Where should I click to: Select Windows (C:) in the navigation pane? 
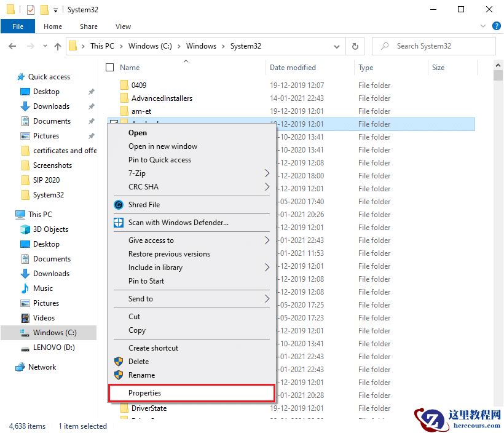tap(49, 332)
